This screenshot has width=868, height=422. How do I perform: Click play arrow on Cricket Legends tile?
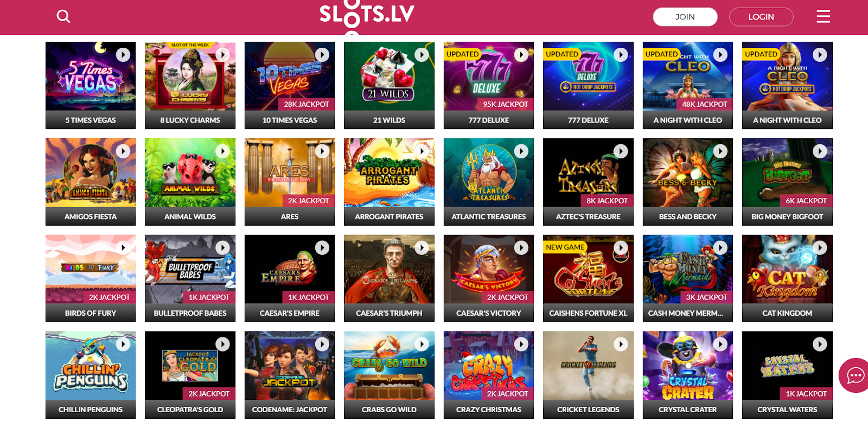click(x=621, y=344)
